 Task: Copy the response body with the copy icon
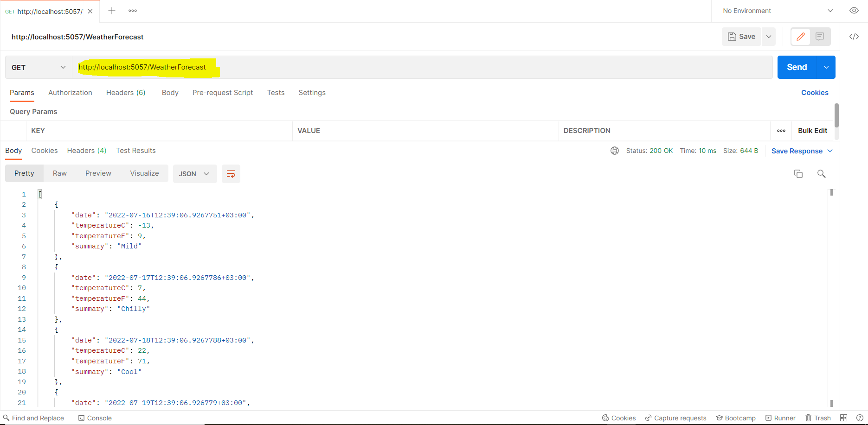pos(798,174)
